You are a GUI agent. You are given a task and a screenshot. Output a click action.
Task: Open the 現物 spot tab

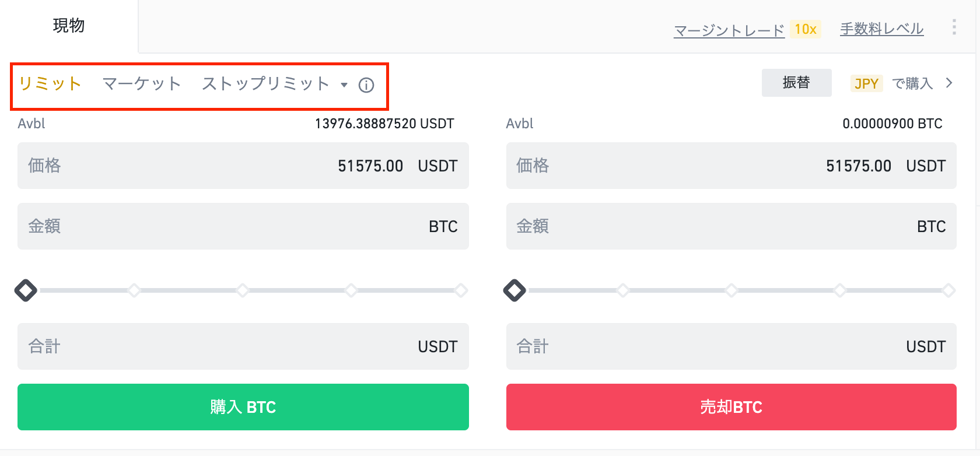69,26
